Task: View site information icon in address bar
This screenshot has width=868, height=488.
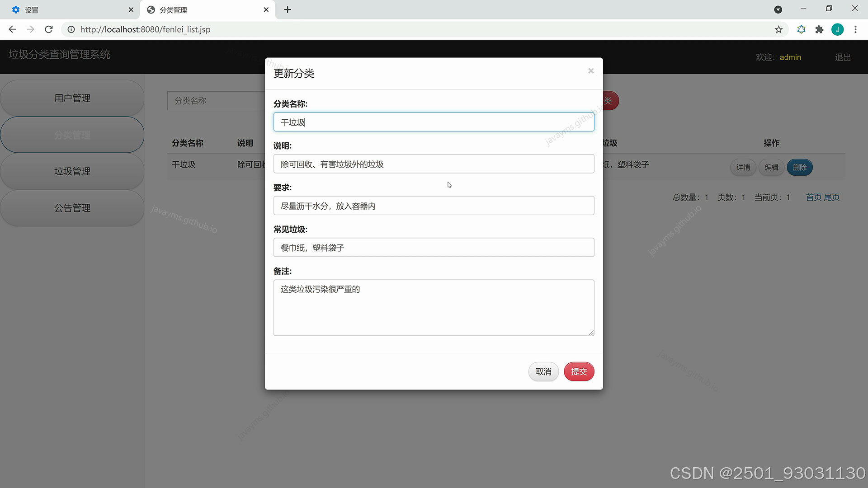Action: click(x=71, y=29)
